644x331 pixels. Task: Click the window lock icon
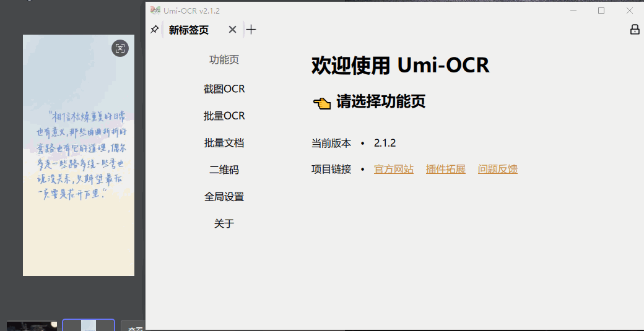point(635,30)
